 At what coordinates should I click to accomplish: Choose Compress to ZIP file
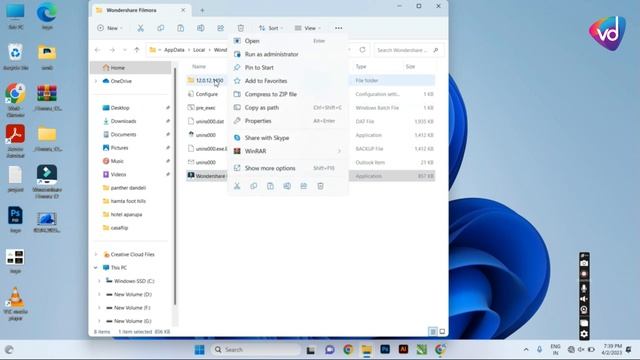[x=288, y=94]
